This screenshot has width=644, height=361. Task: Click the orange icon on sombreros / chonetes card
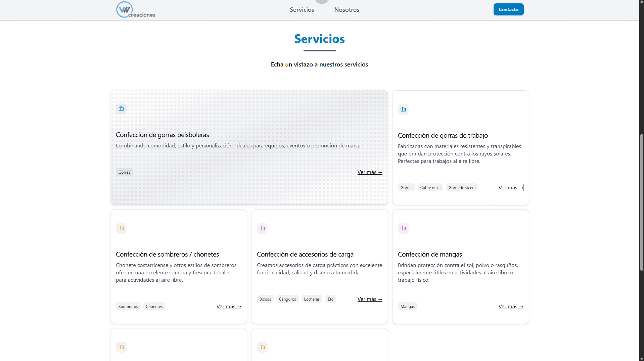coord(121,228)
